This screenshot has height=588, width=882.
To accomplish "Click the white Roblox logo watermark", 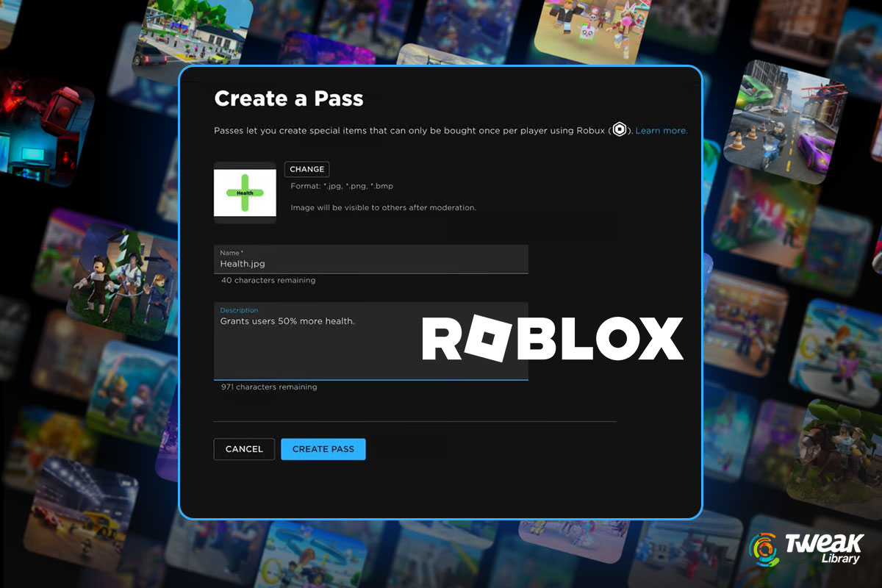I will click(551, 337).
